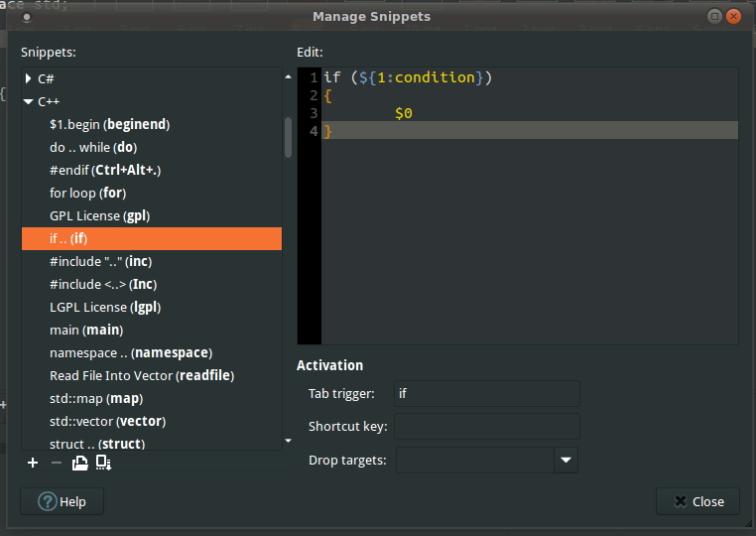Select the GPL License (gpl) snippet
The height and width of the screenshot is (536, 756).
[152, 215]
